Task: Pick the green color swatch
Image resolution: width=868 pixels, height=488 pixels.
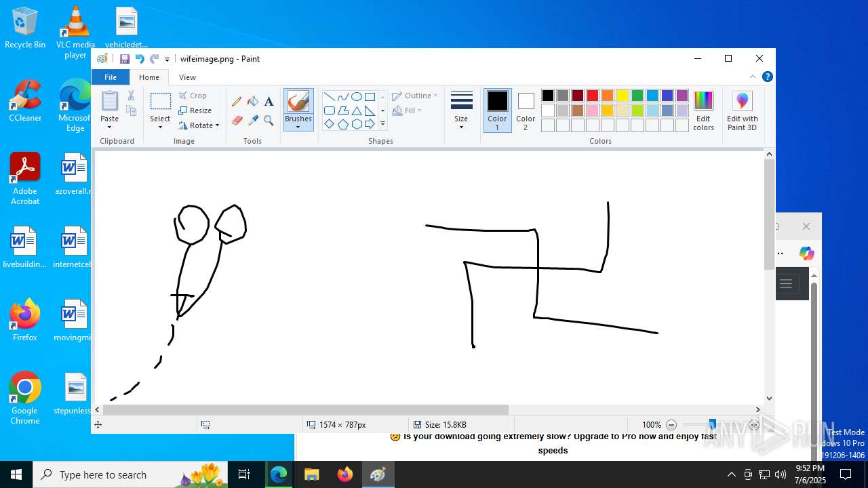Action: click(637, 96)
